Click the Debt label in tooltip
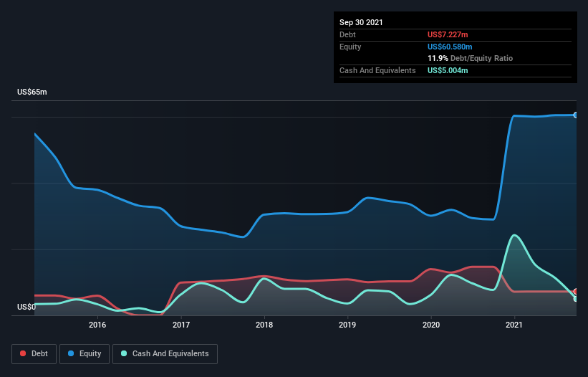The width and height of the screenshot is (588, 377). click(347, 34)
